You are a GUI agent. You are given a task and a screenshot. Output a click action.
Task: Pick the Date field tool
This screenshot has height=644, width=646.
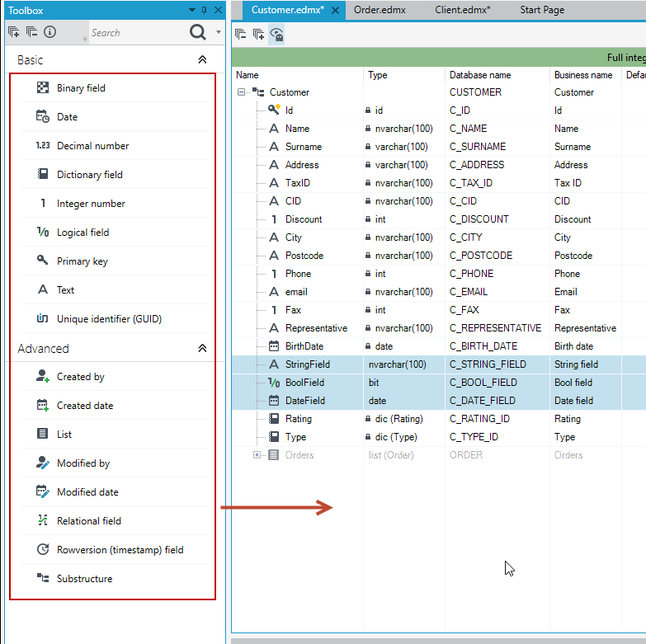115,116
